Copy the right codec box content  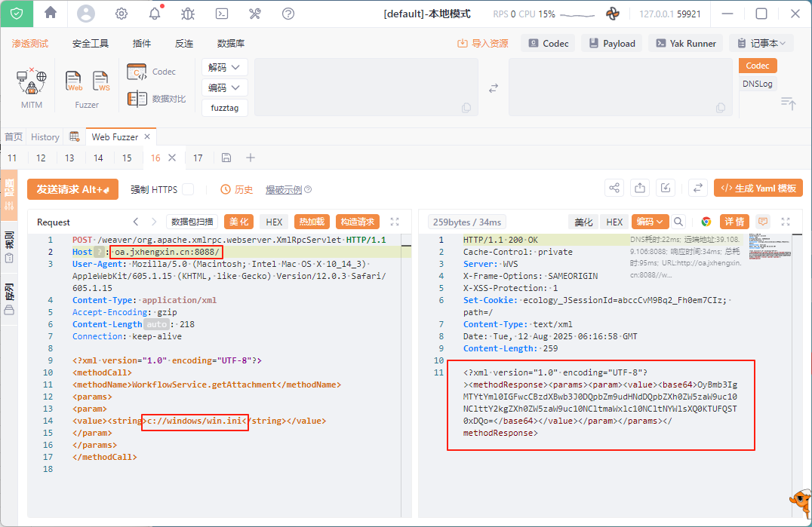coord(721,108)
